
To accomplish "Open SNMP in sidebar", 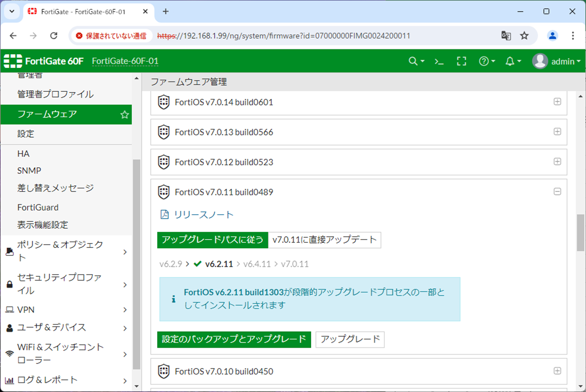I will (29, 170).
